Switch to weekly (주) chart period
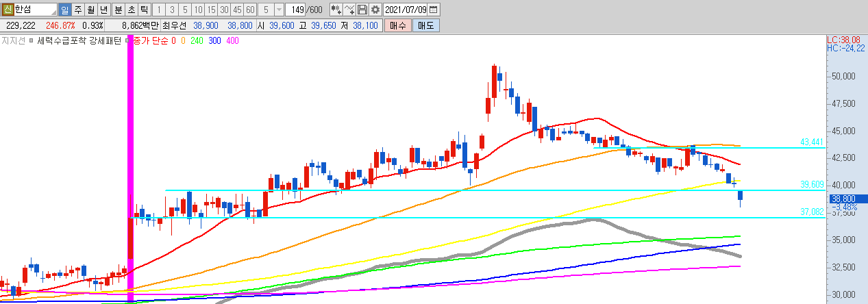The image size is (868, 304). (x=77, y=10)
